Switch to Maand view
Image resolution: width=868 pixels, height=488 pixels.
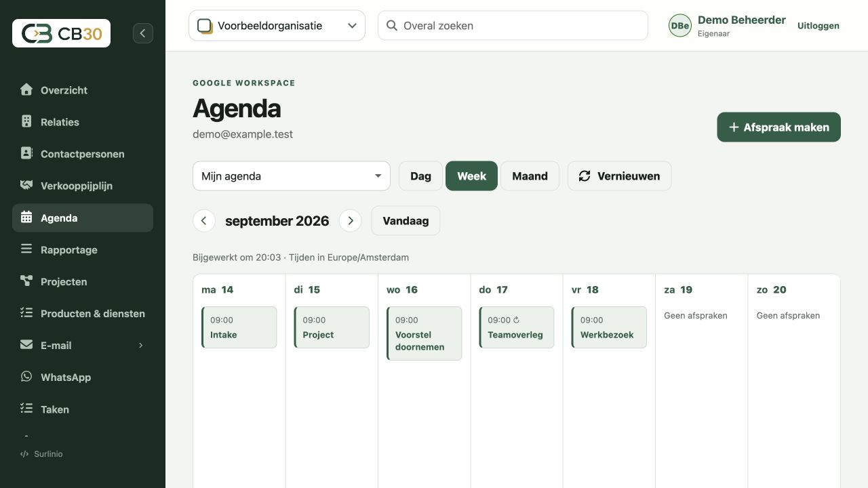coord(530,176)
